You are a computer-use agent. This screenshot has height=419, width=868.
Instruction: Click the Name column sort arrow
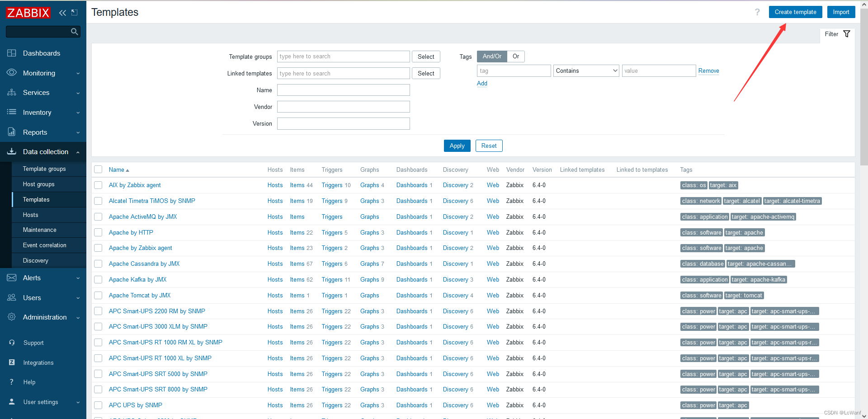click(x=127, y=170)
